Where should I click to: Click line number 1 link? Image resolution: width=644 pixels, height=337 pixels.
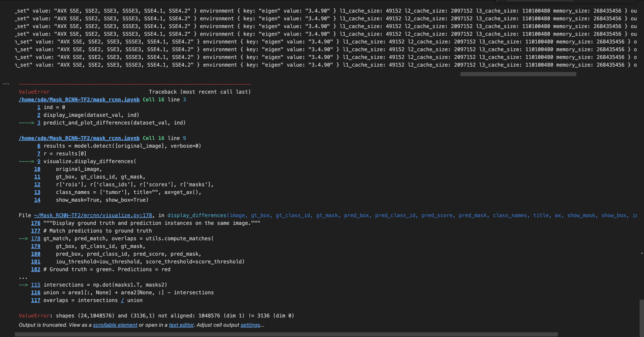click(x=39, y=107)
